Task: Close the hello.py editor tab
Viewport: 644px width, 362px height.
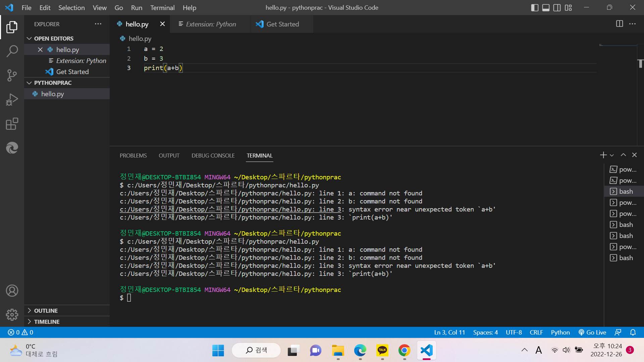Action: (x=162, y=24)
